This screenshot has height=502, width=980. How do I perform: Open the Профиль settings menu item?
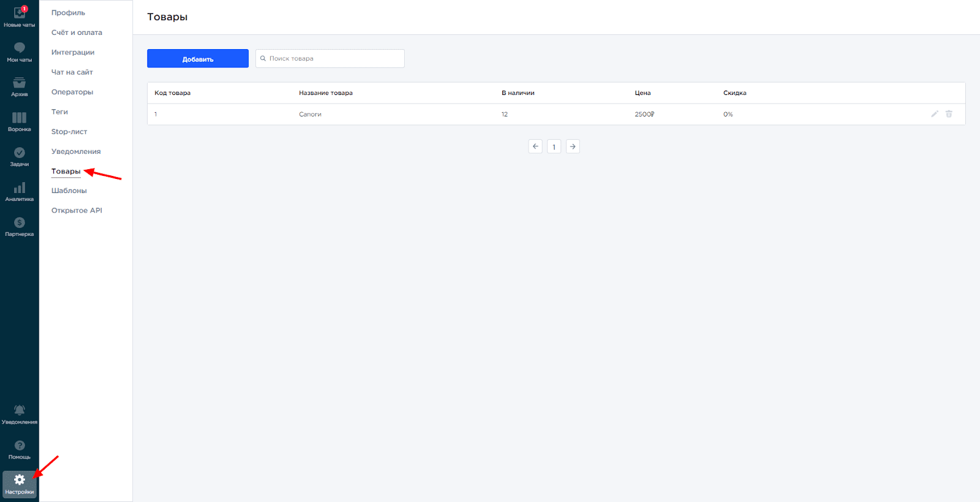point(68,13)
